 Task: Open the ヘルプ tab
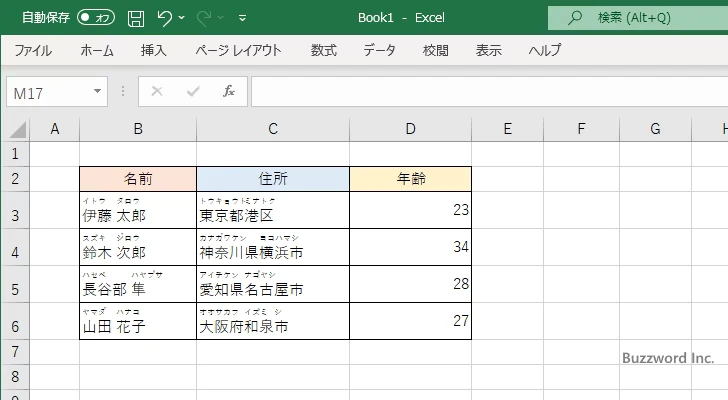coord(545,50)
